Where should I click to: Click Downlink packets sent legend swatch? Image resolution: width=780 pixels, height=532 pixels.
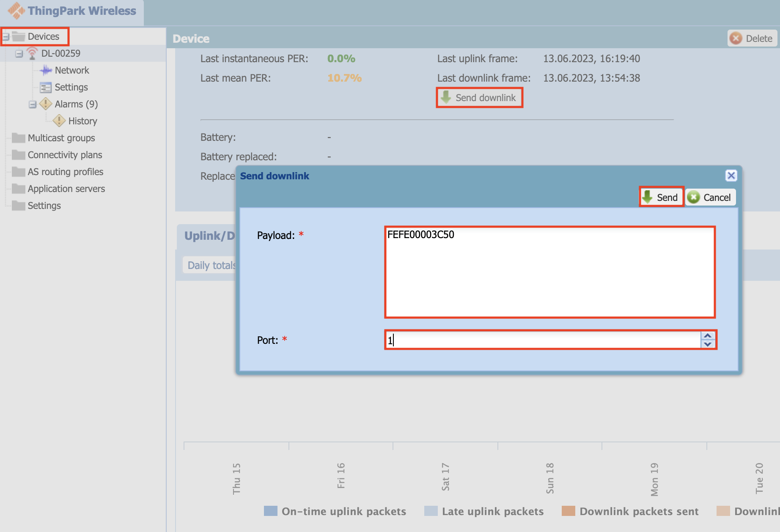(x=569, y=511)
